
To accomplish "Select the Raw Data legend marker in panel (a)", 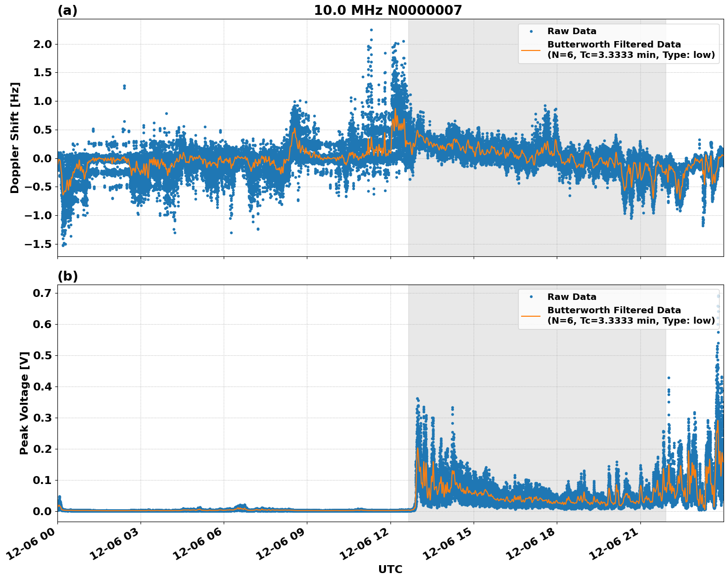I will 532,31.
